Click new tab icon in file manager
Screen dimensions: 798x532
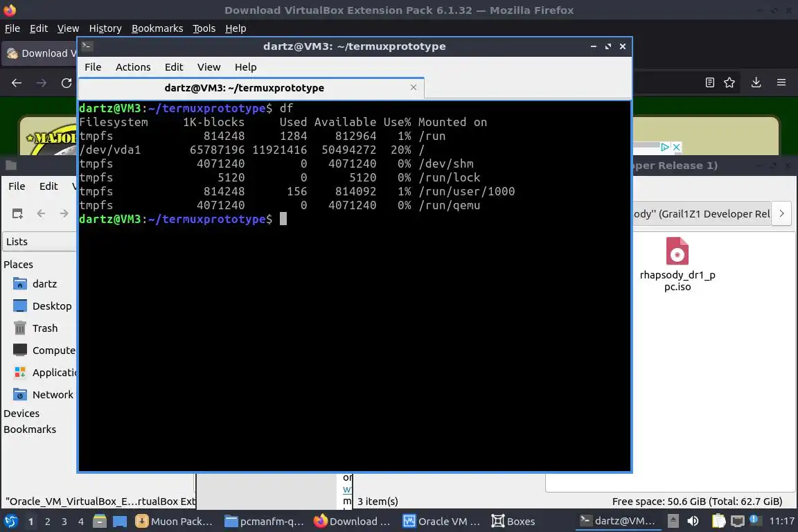pos(17,214)
